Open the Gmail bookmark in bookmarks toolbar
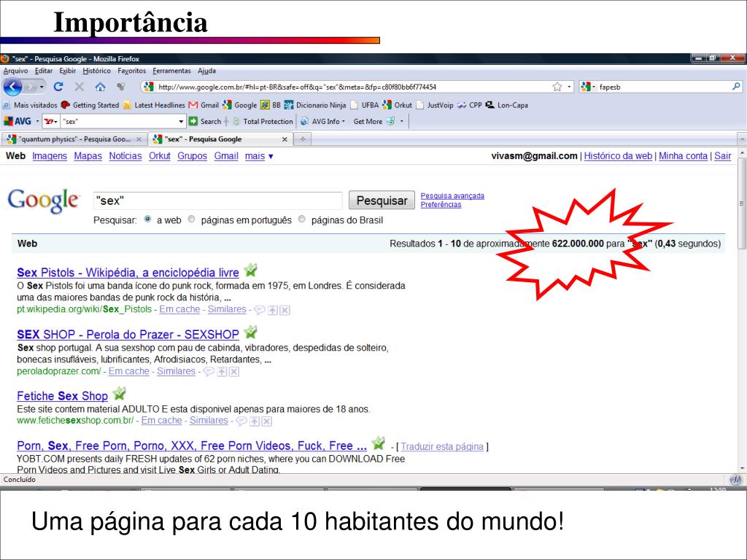This screenshot has width=747, height=560. click(x=204, y=105)
